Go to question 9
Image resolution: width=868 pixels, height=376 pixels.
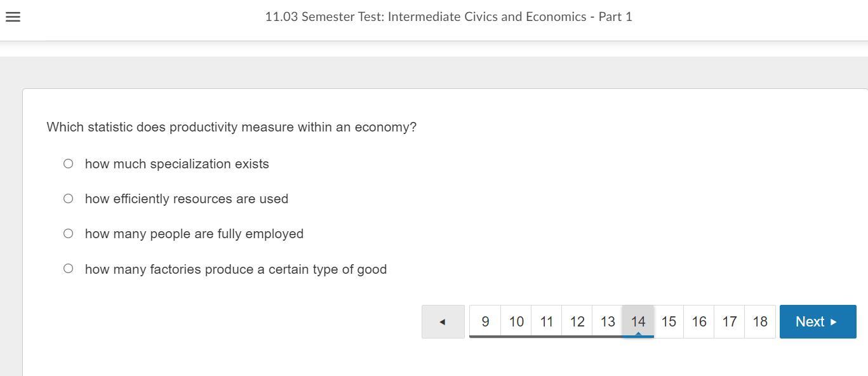[485, 321]
